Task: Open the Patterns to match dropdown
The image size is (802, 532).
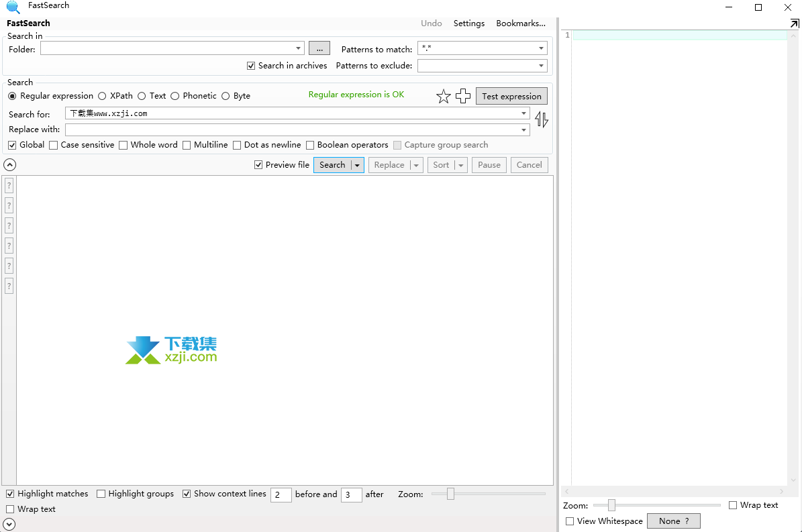Action: 540,48
